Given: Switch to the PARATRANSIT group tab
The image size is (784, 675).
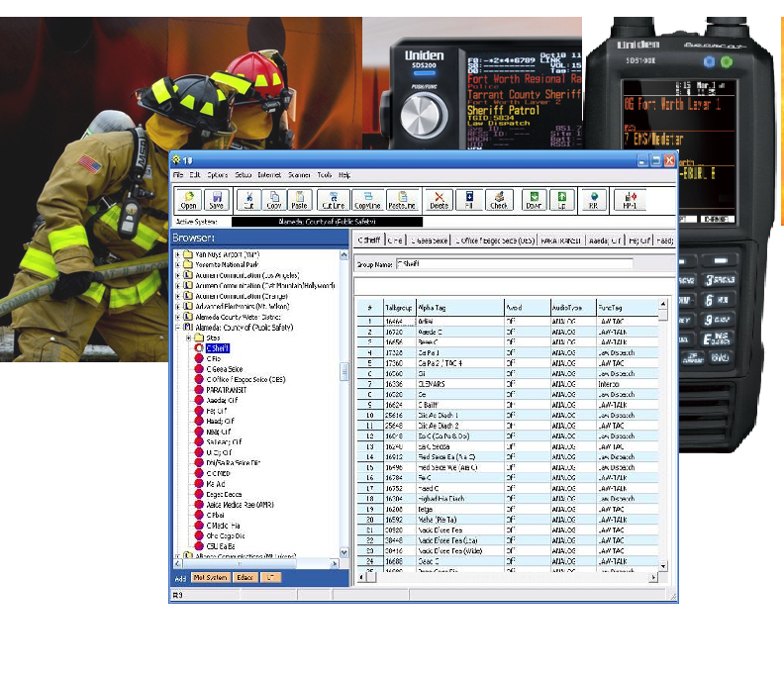Looking at the screenshot, I should click(561, 241).
